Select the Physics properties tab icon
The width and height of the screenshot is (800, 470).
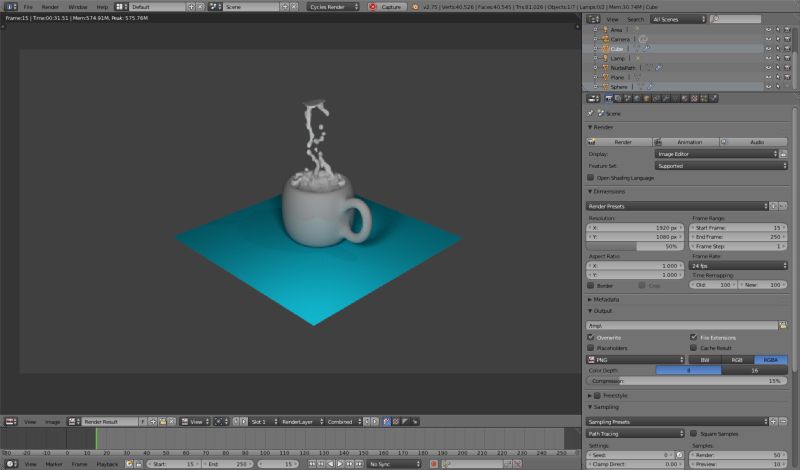tap(714, 98)
